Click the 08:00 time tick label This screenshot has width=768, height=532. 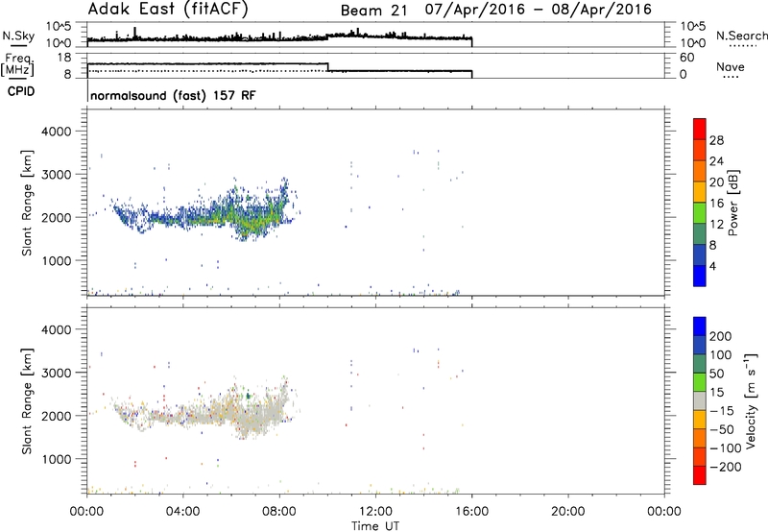(x=279, y=512)
